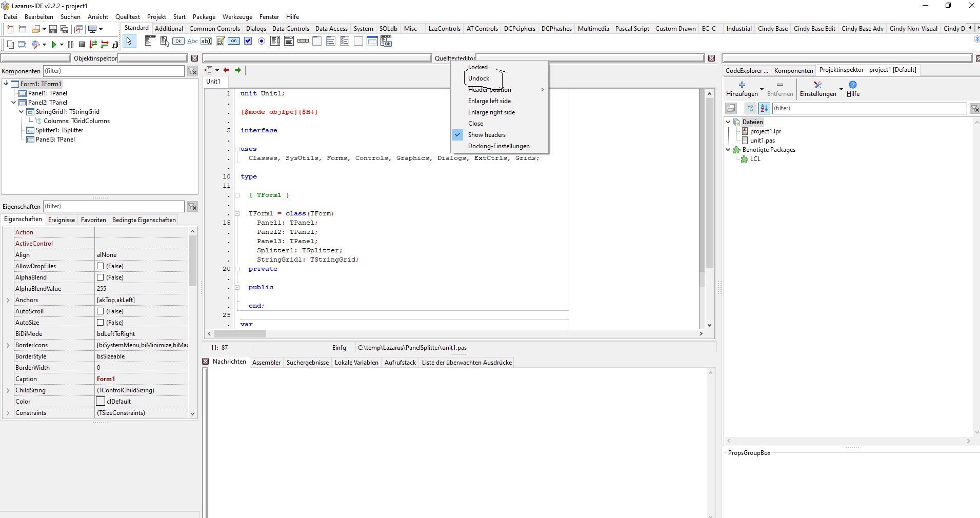Click the Save file floppy icon
This screenshot has width=980, height=518.
(x=53, y=29)
